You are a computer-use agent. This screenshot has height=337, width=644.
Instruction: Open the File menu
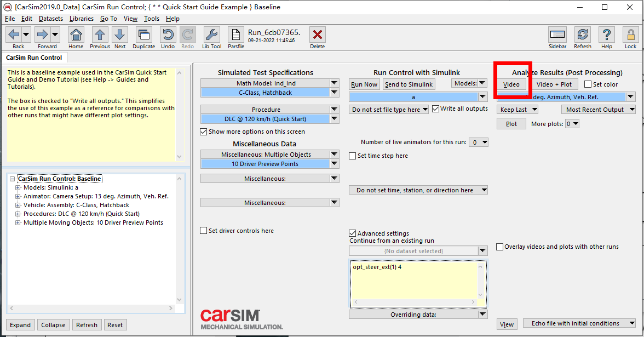click(x=10, y=19)
